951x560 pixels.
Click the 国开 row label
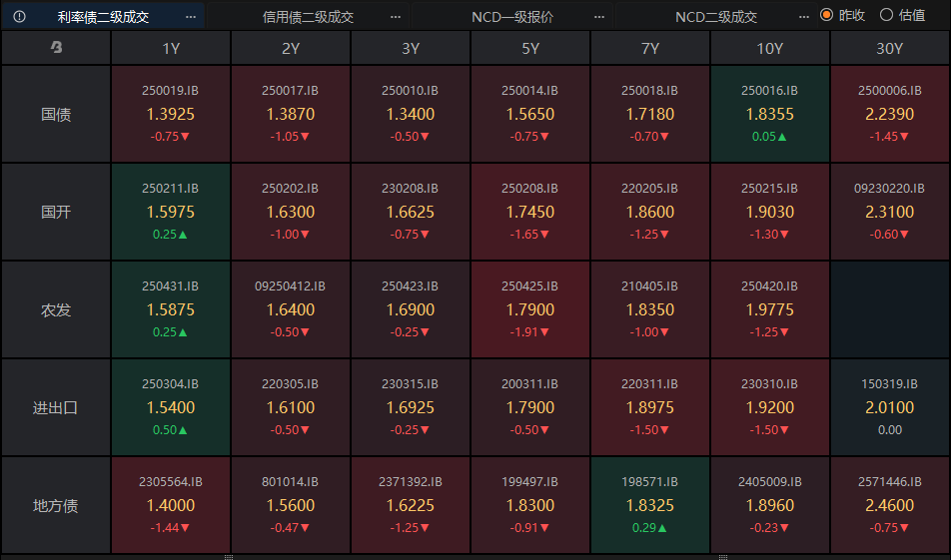click(x=56, y=212)
